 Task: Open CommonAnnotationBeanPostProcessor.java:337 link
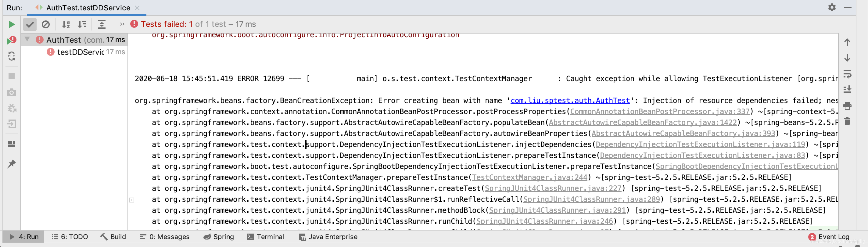(x=660, y=112)
